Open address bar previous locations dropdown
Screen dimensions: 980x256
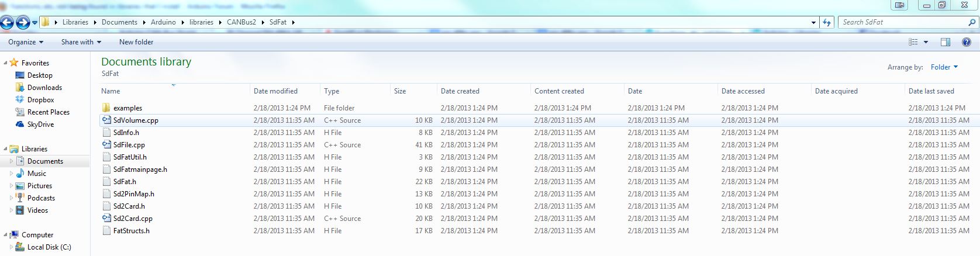[814, 22]
